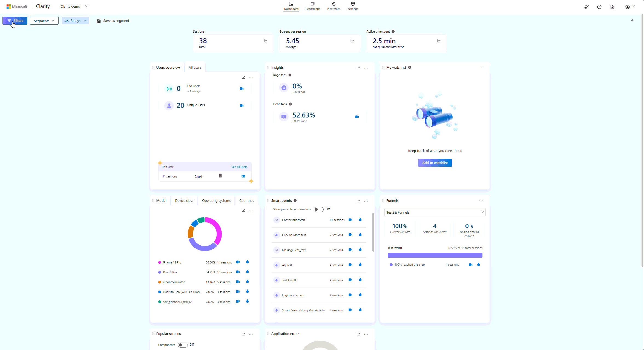The width and height of the screenshot is (644, 350).
Task: Open the Dashboard tab
Action: coord(291,6)
